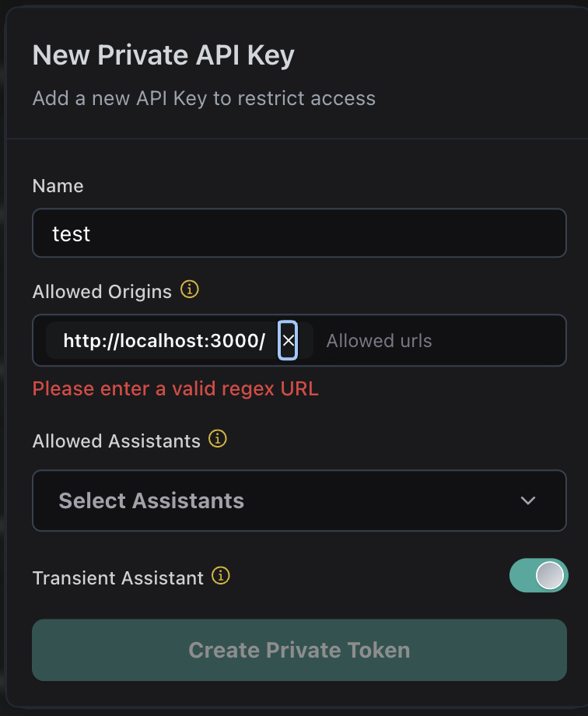Screen dimensions: 588x716
Task: Click the info icon beside Allowed Origins
Action: pyautogui.click(x=190, y=290)
